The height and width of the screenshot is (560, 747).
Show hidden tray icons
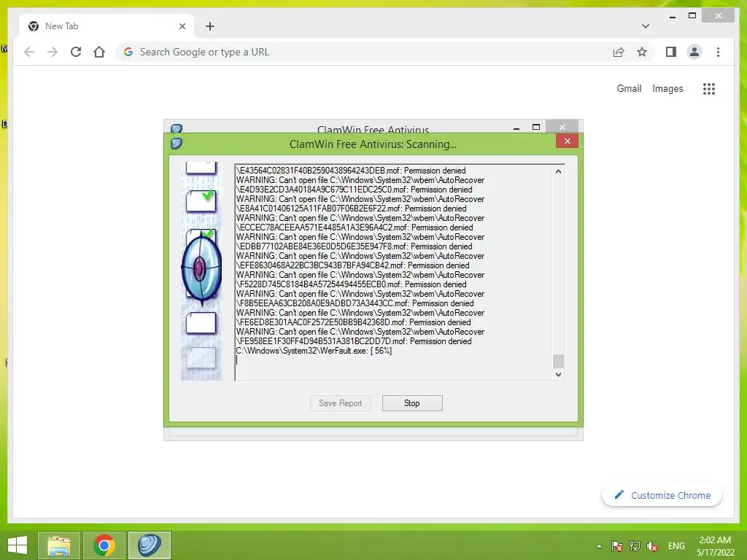[x=599, y=546]
